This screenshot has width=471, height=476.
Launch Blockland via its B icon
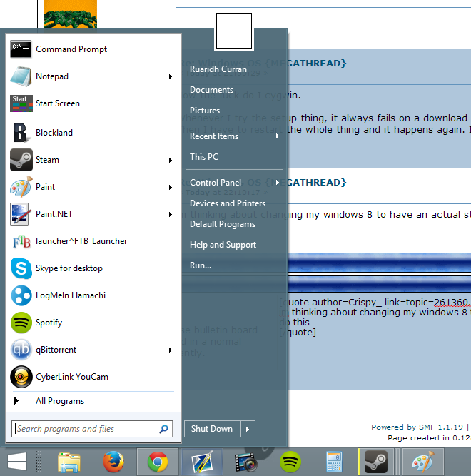[21, 133]
